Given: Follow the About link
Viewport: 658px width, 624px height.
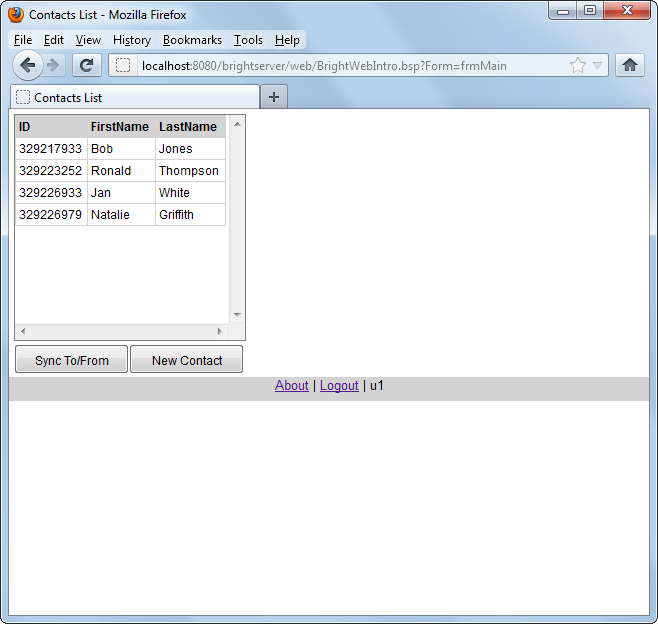Looking at the screenshot, I should coord(291,386).
